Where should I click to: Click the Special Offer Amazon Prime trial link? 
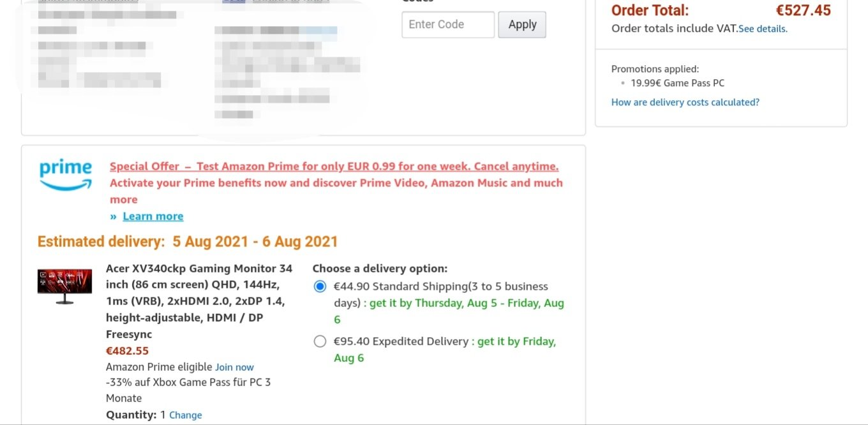(x=334, y=167)
